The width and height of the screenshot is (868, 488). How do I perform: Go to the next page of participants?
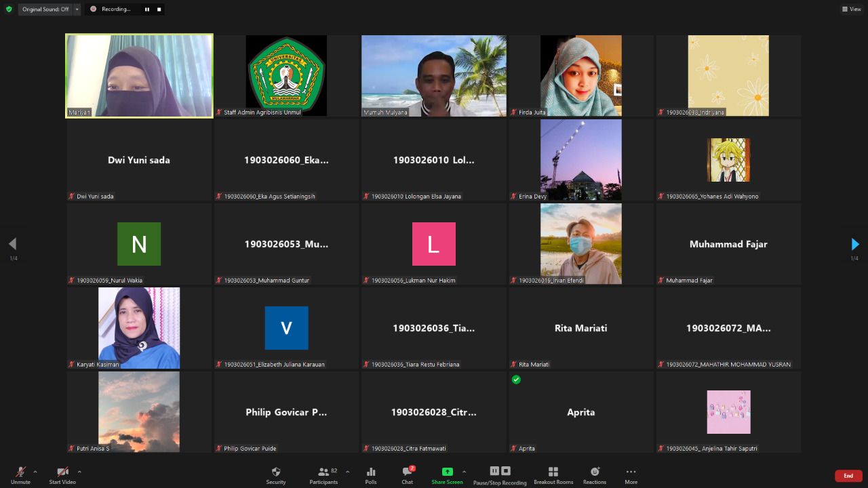tap(854, 244)
